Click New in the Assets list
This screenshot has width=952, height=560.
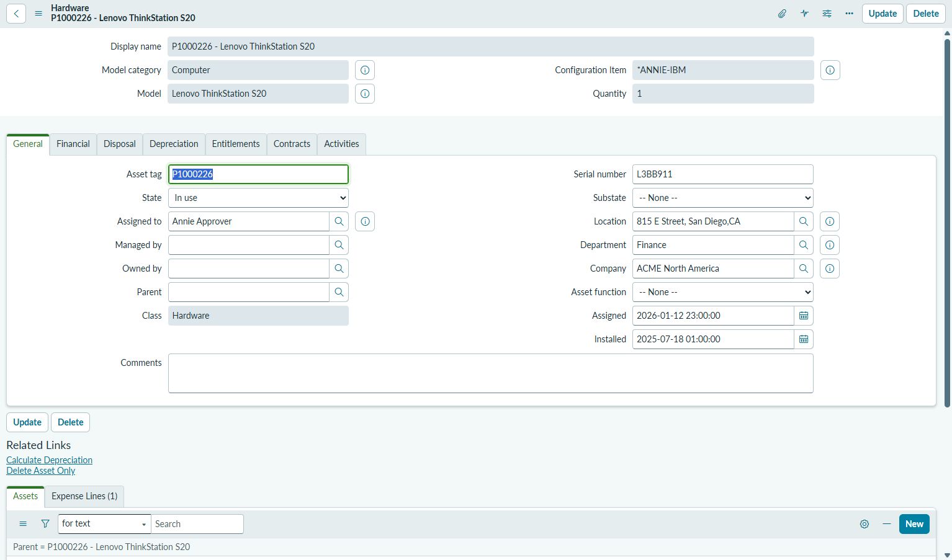tap(914, 524)
